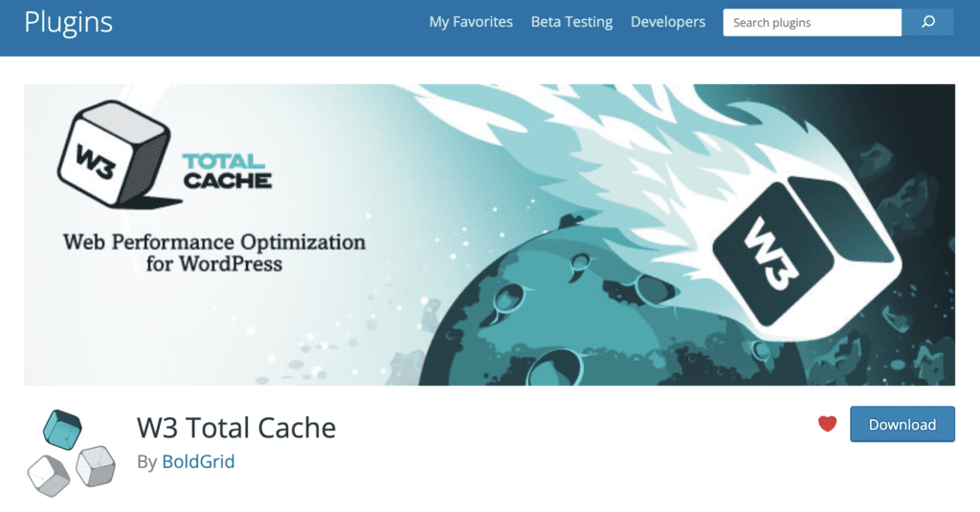The width and height of the screenshot is (980, 512).
Task: Go to the Beta Testing page
Action: (571, 22)
